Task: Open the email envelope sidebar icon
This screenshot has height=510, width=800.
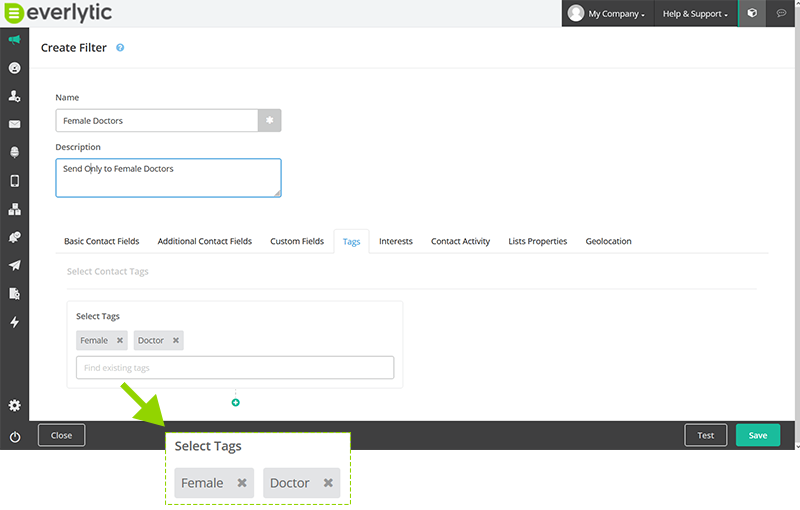Action: (14, 124)
